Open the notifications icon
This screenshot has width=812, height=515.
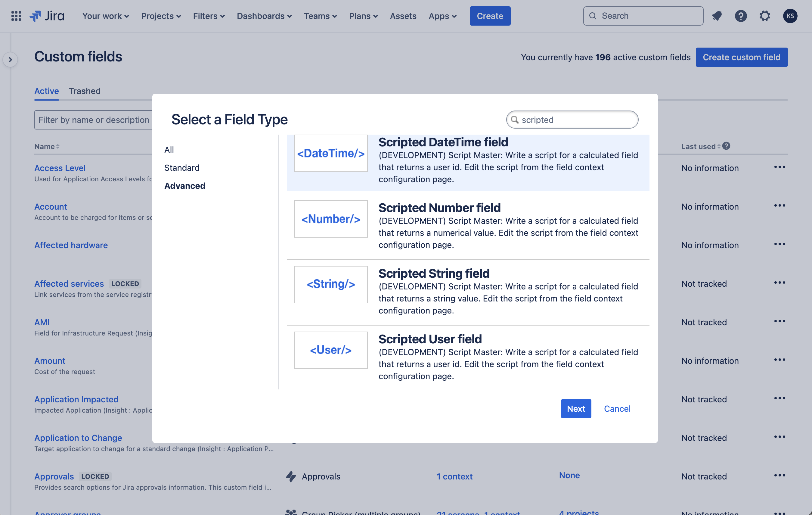717,16
